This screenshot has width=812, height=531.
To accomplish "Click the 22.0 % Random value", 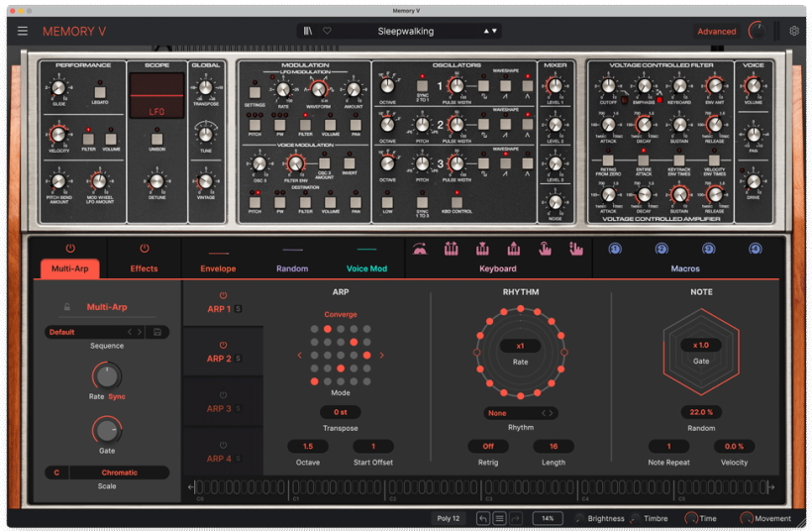I will click(x=701, y=412).
